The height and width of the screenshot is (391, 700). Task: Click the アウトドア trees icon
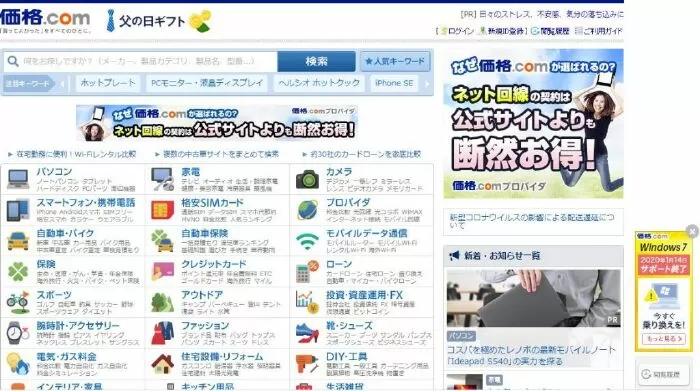[x=162, y=302]
